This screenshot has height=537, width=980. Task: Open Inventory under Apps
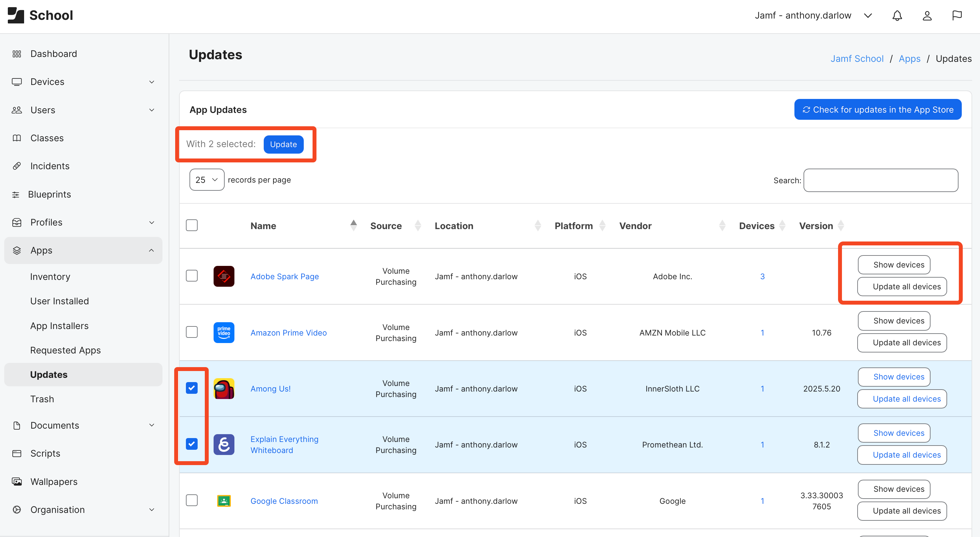pyautogui.click(x=50, y=277)
